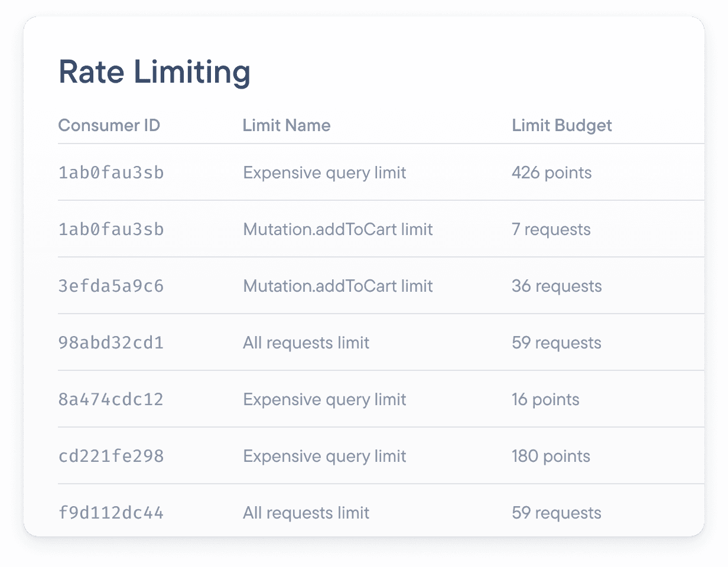
Task: Click Mutation.addToCart limit for consumer 3efda5a9c6
Action: [x=337, y=286]
